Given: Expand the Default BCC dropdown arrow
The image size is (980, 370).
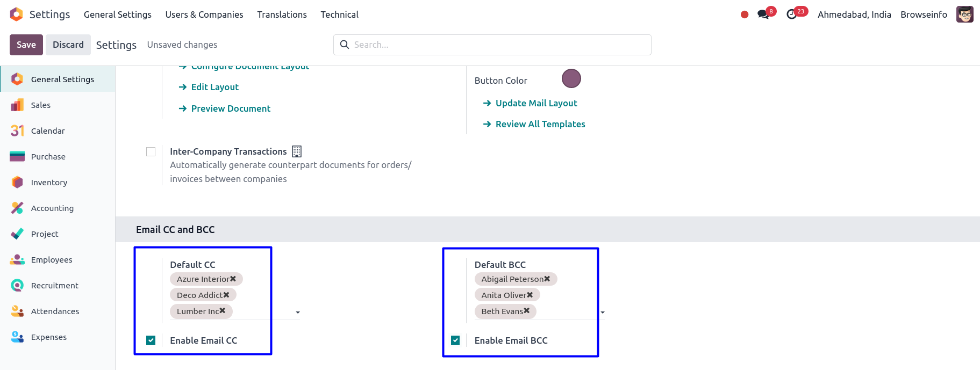Looking at the screenshot, I should 603,313.
